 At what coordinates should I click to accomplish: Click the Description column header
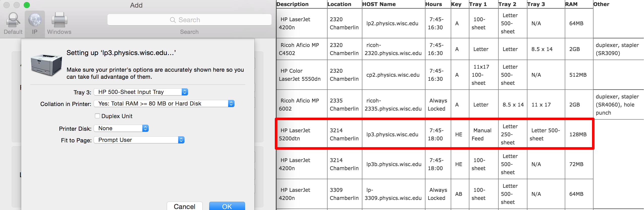pos(292,4)
